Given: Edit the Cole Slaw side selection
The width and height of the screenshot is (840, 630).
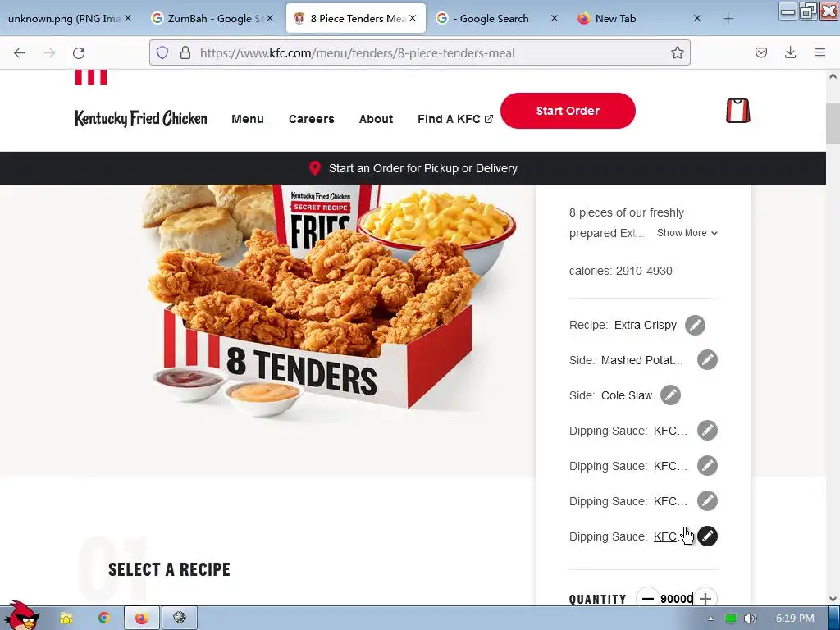Looking at the screenshot, I should click(x=670, y=395).
